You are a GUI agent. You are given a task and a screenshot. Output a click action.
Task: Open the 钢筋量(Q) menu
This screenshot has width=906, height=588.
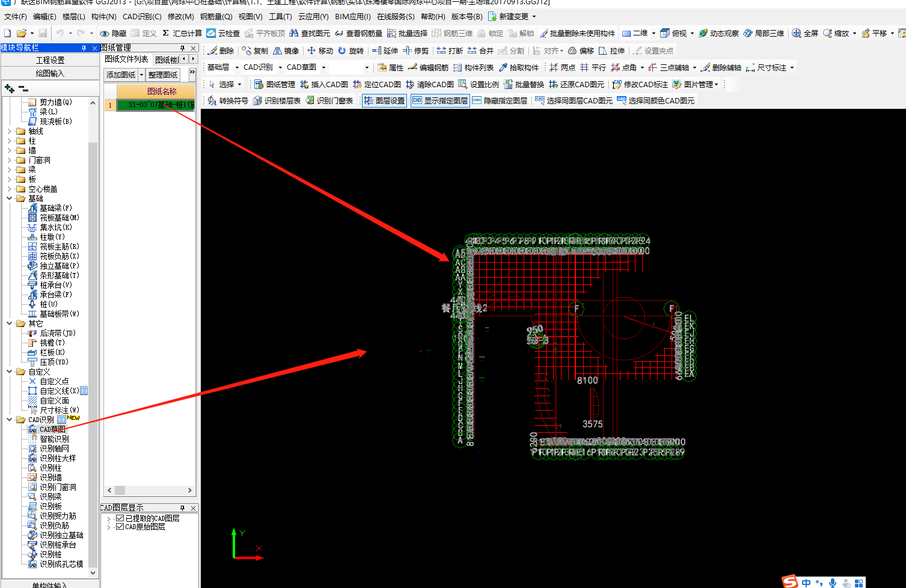click(x=216, y=16)
